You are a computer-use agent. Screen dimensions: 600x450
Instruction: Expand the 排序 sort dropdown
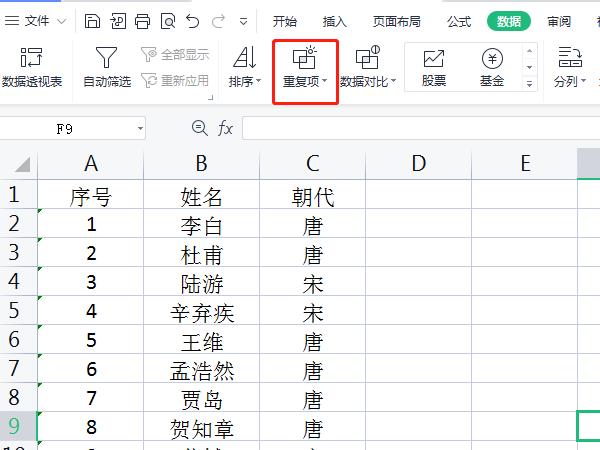point(244,80)
